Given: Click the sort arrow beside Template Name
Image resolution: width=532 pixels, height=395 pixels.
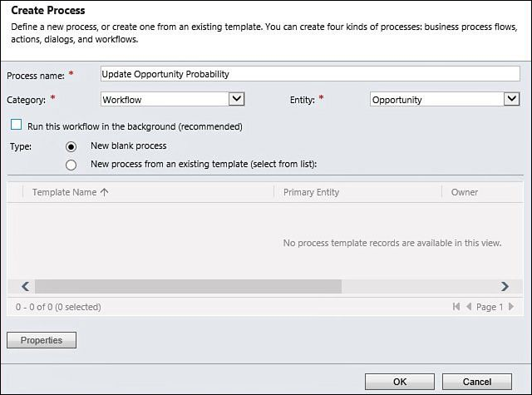Looking at the screenshot, I should [105, 192].
